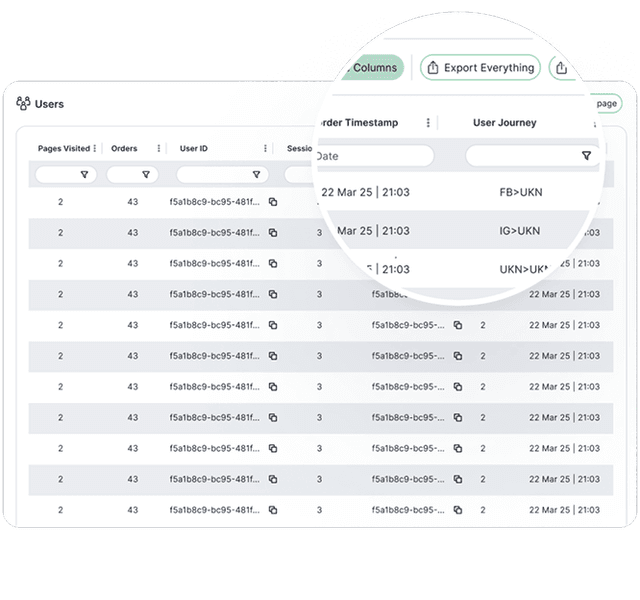The width and height of the screenshot is (640, 600).
Task: Open filter for Orders column
Action: (x=146, y=175)
